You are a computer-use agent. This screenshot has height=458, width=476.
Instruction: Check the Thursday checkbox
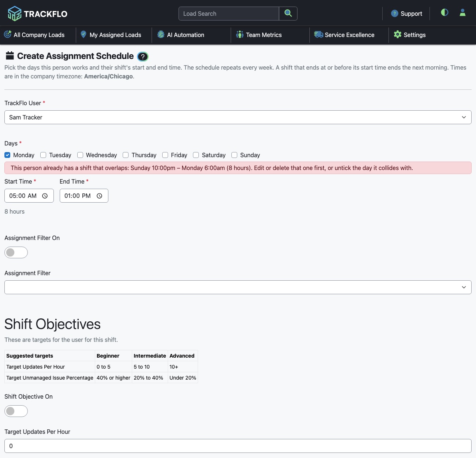(x=126, y=155)
